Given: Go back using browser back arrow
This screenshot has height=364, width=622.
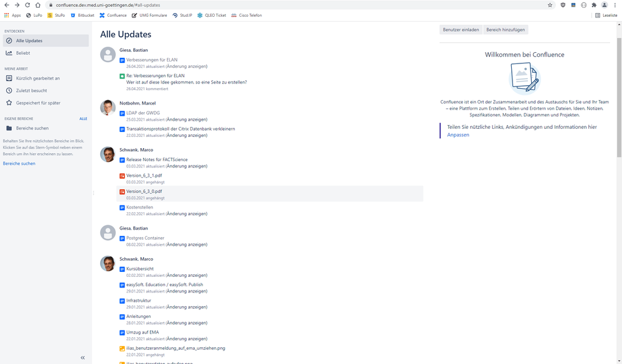Looking at the screenshot, I should [6, 5].
